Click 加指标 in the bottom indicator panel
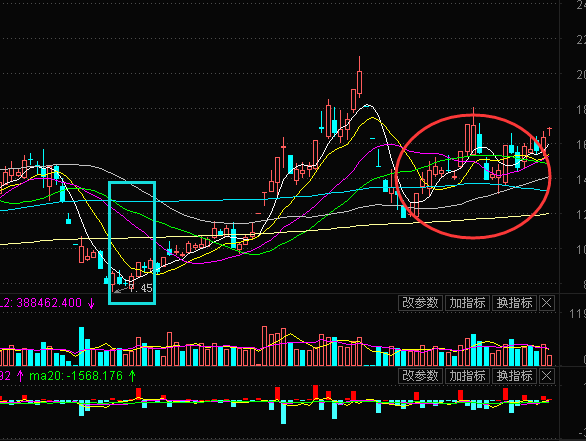The image size is (586, 441). point(467,376)
